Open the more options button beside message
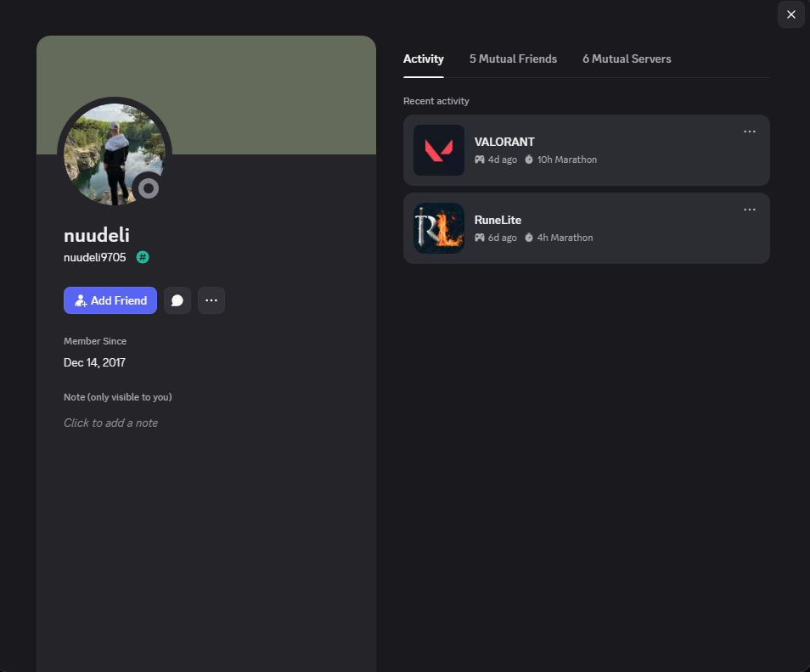 pyautogui.click(x=211, y=300)
